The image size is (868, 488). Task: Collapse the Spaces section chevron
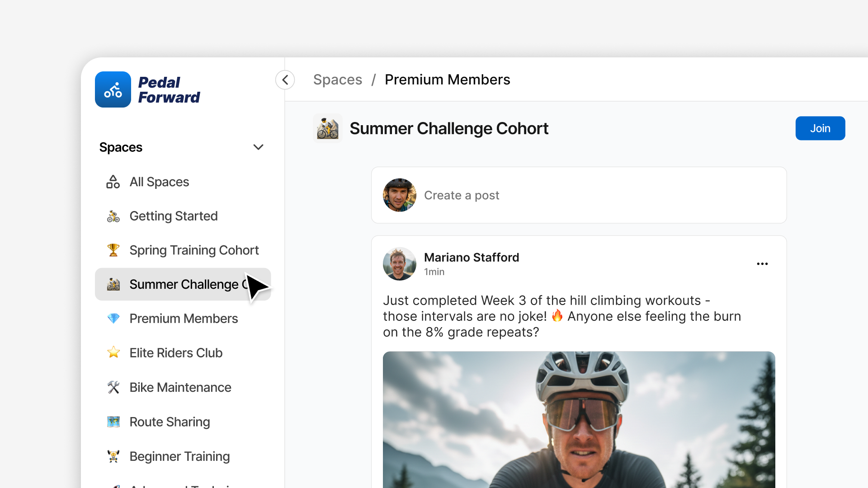click(x=258, y=147)
